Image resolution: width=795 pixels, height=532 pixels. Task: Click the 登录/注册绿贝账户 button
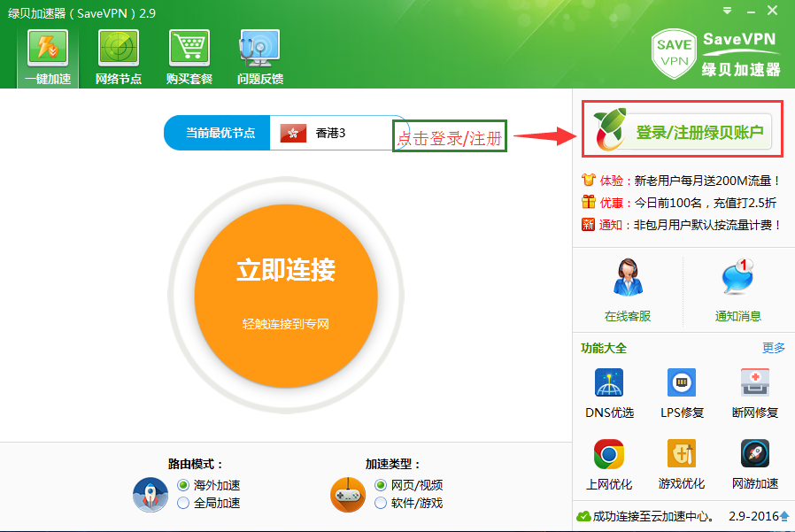point(683,131)
